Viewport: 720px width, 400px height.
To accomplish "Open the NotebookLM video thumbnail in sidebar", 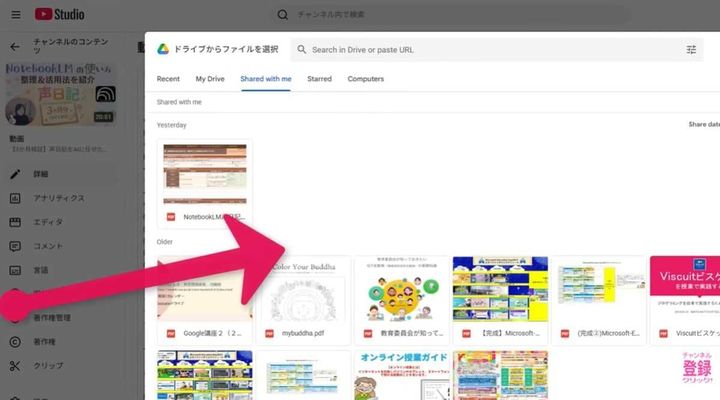I will [60, 95].
